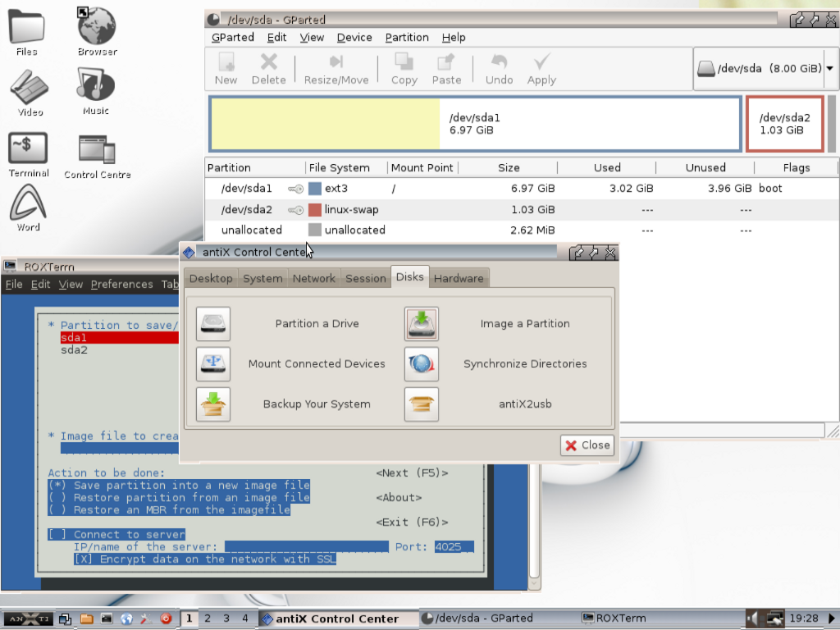Toggle 'Encrypt data on the network with SSL'
This screenshot has width=840, height=630.
point(204,559)
